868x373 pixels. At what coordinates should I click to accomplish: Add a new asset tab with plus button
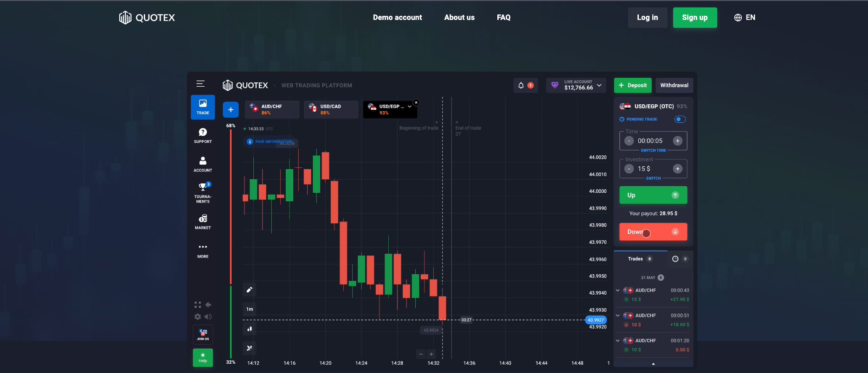tap(231, 110)
